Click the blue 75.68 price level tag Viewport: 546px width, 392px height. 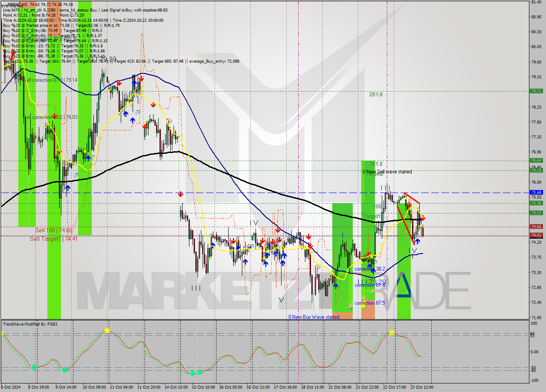click(x=536, y=193)
